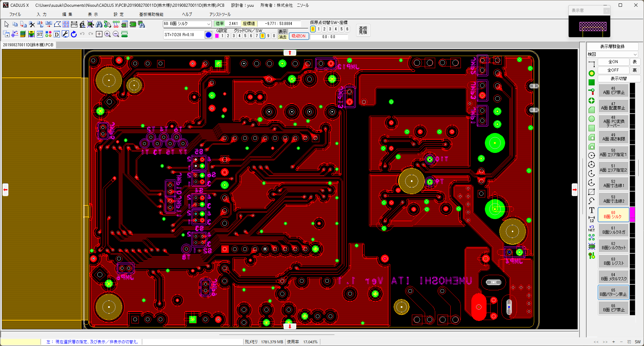Click the microscope inspection icon
The image size is (644, 346).
[x=82, y=24]
